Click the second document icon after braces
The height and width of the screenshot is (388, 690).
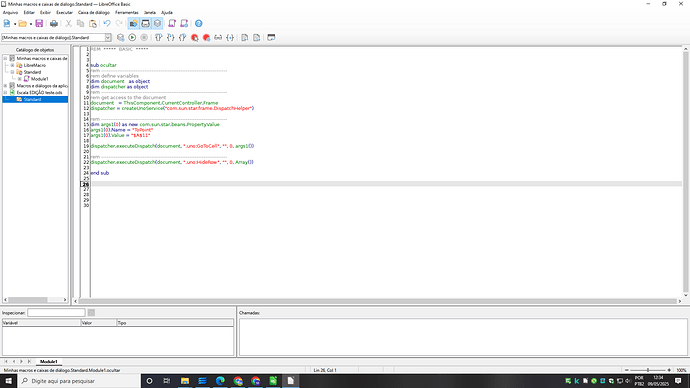point(257,38)
